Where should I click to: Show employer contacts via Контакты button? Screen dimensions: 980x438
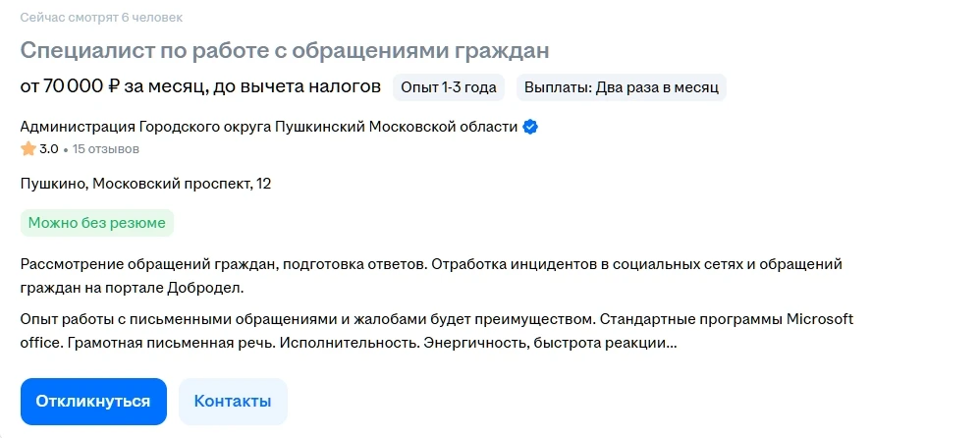click(233, 401)
